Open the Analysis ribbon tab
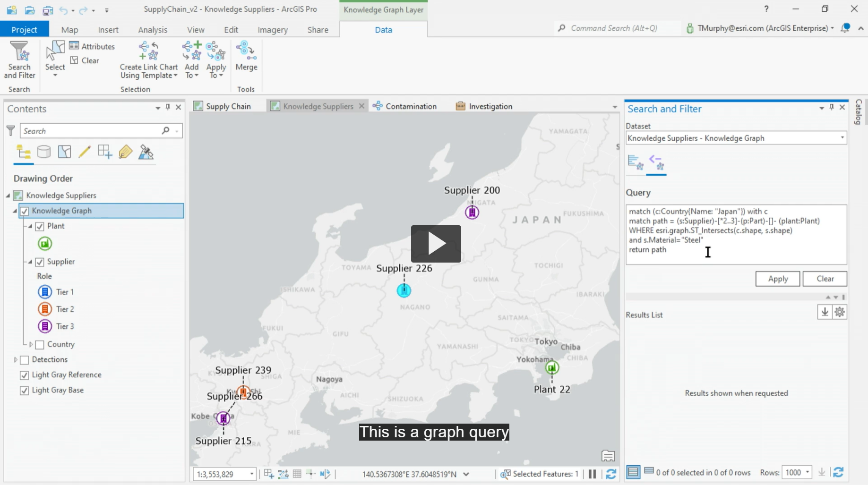Viewport: 868px width, 485px height. pyautogui.click(x=153, y=29)
